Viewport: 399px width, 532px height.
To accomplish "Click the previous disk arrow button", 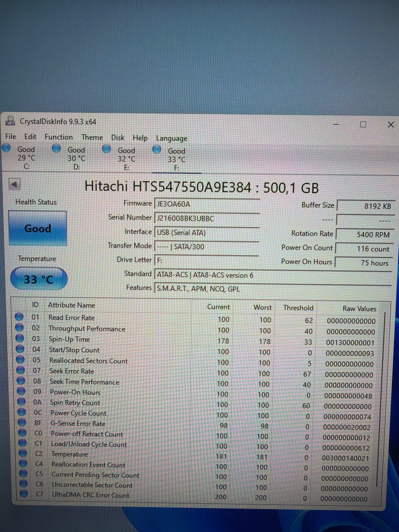I will (15, 184).
